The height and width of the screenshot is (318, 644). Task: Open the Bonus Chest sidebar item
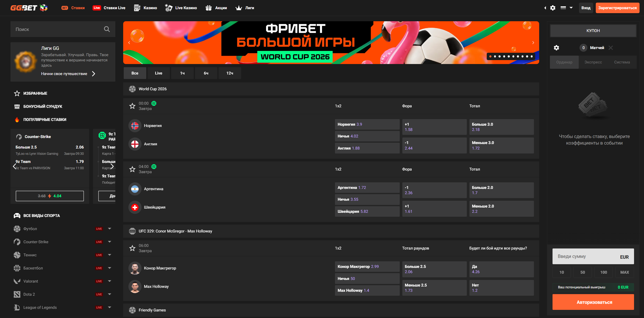pos(17,107)
